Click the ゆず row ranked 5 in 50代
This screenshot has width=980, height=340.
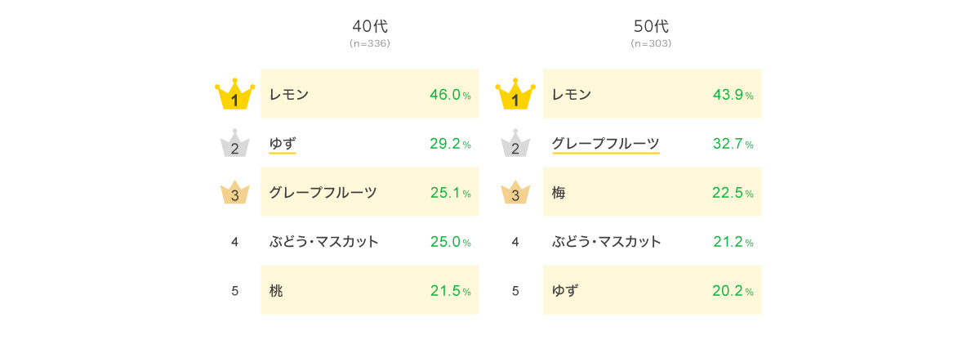[653, 290]
